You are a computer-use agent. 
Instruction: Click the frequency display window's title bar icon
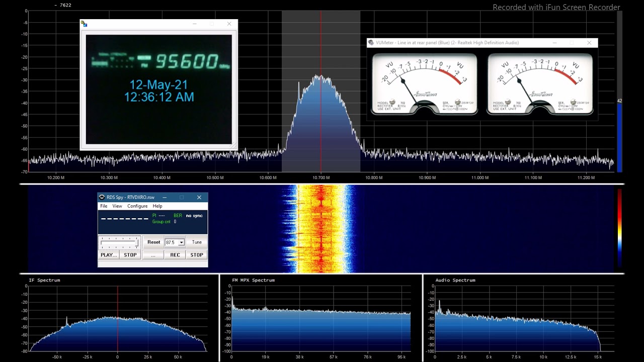click(84, 24)
